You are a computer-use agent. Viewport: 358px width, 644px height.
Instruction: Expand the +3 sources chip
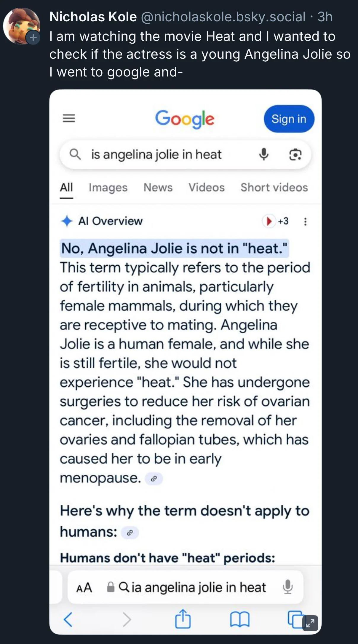click(x=276, y=221)
